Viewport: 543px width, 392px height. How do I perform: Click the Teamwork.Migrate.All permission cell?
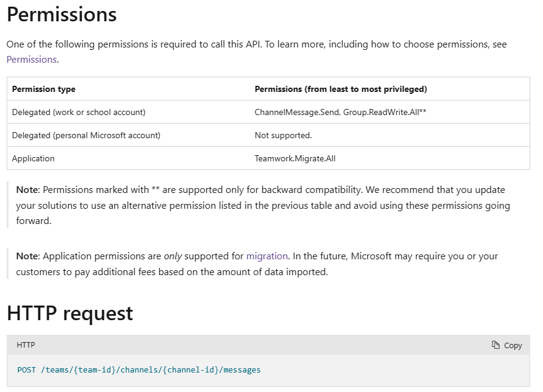point(295,158)
